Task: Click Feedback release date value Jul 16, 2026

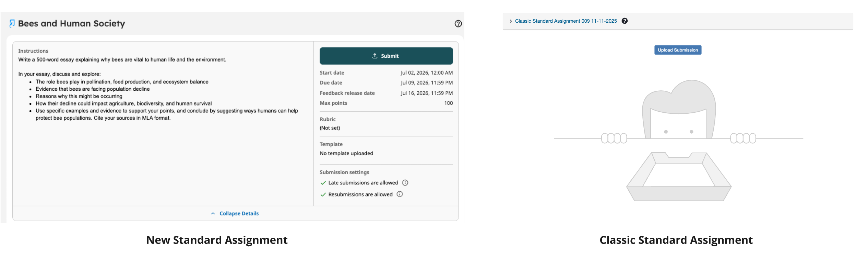Action: click(x=427, y=93)
